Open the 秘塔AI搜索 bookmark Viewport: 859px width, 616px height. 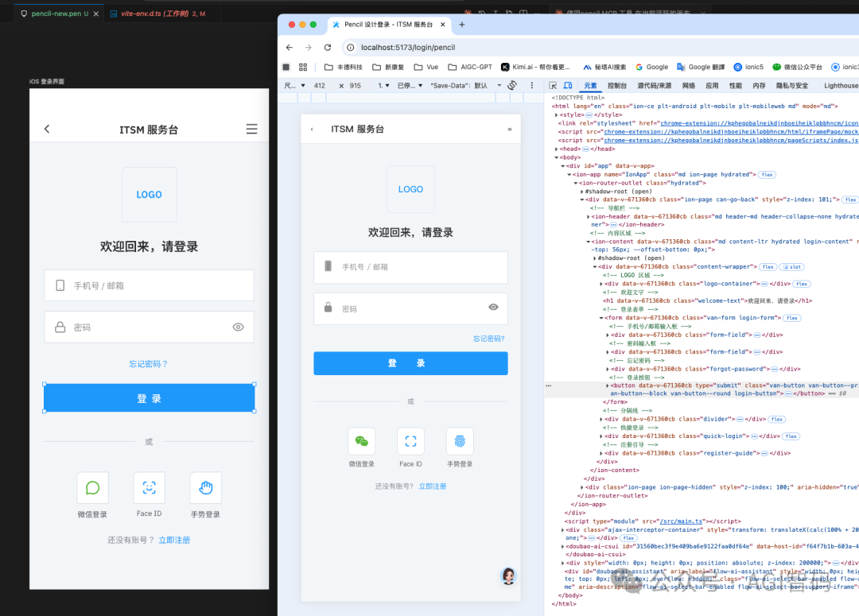point(604,67)
